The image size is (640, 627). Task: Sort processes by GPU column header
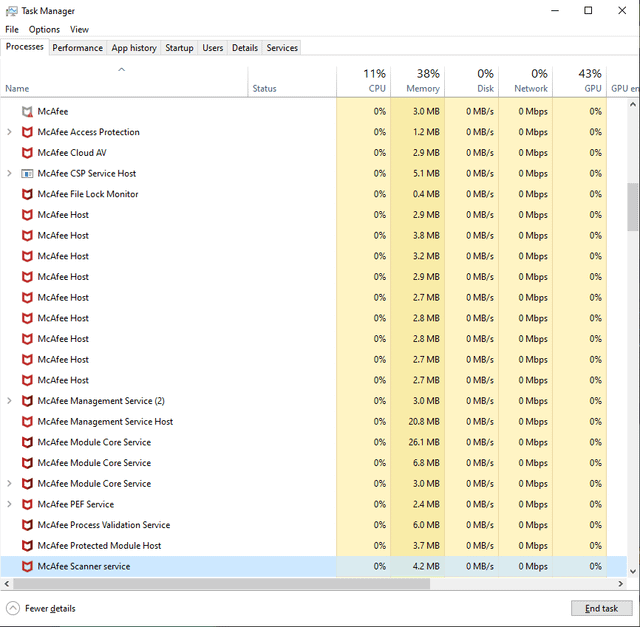(580, 82)
